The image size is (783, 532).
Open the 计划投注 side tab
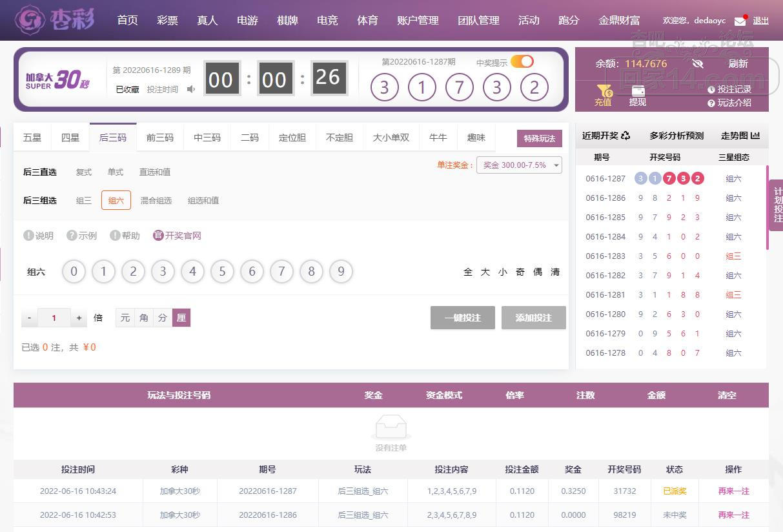[x=777, y=205]
